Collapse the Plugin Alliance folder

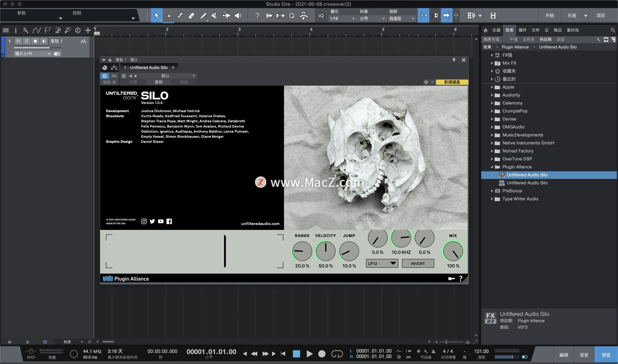[492, 167]
